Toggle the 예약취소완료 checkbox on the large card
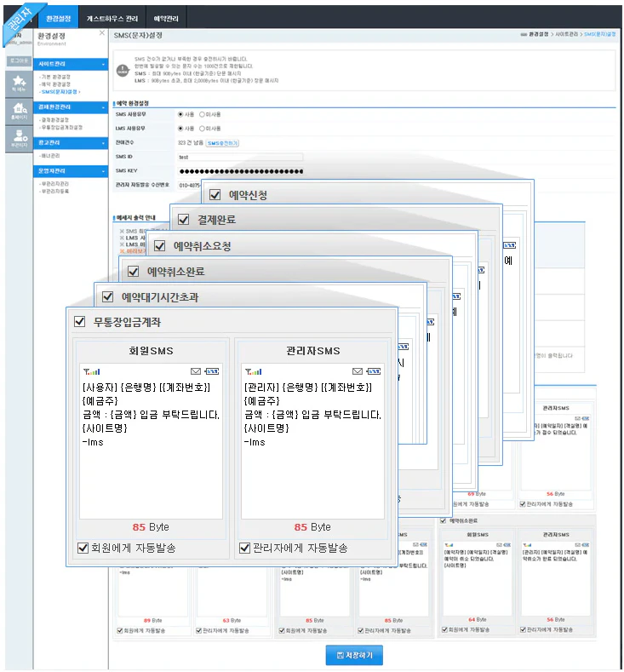The height and width of the screenshot is (672, 624). click(x=133, y=272)
